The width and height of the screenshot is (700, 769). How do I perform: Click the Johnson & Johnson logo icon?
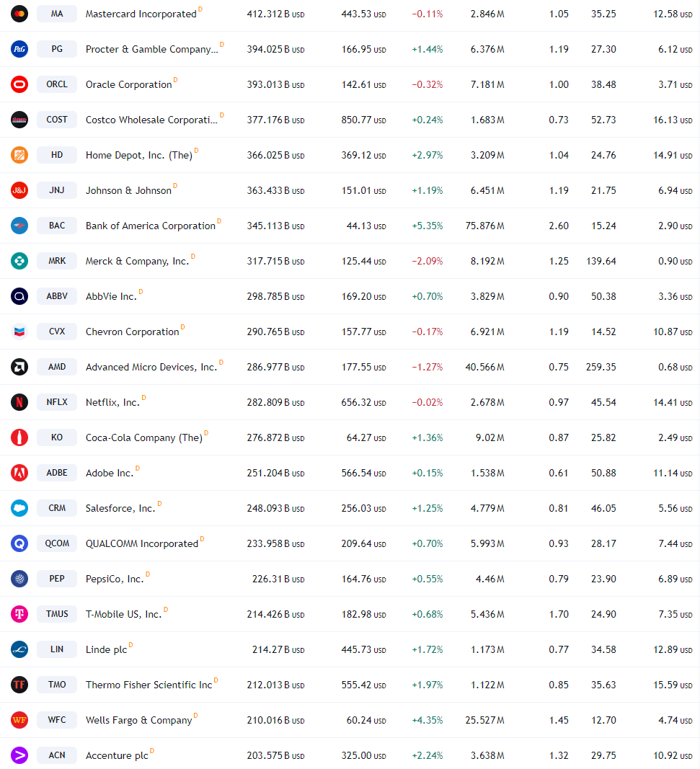(19, 190)
